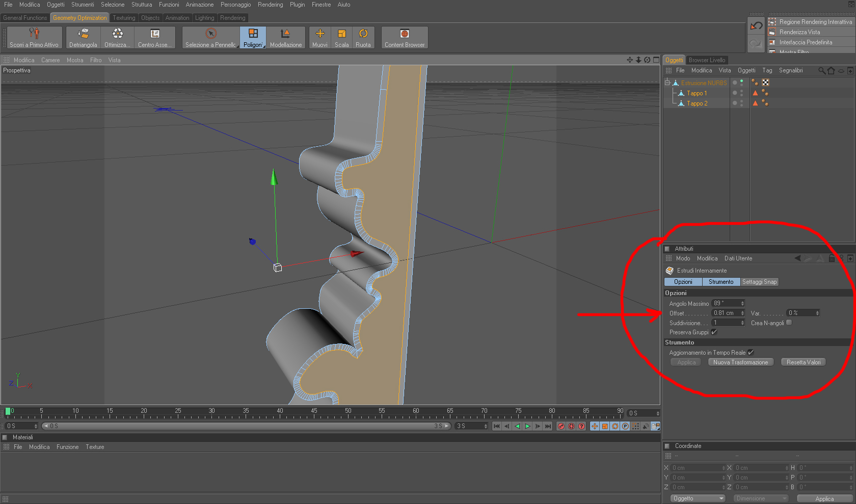The image size is (856, 504).
Task: Select the Ruota rotate tool
Action: click(x=363, y=38)
